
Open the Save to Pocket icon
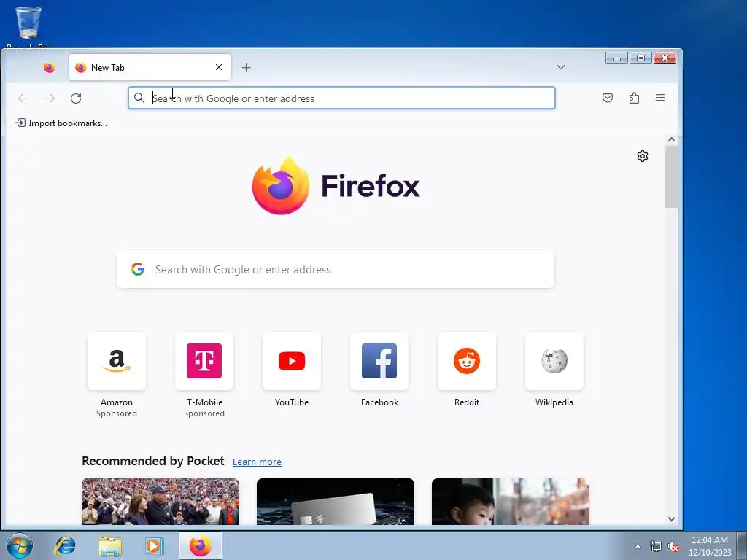click(608, 98)
